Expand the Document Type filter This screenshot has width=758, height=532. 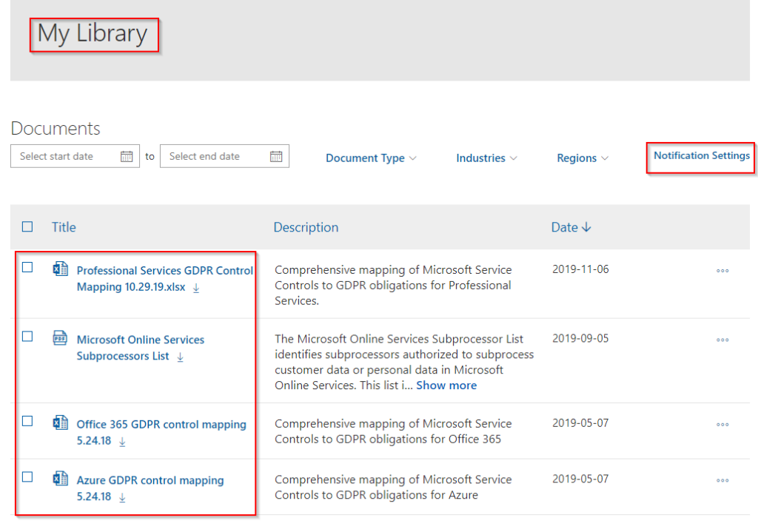[371, 158]
